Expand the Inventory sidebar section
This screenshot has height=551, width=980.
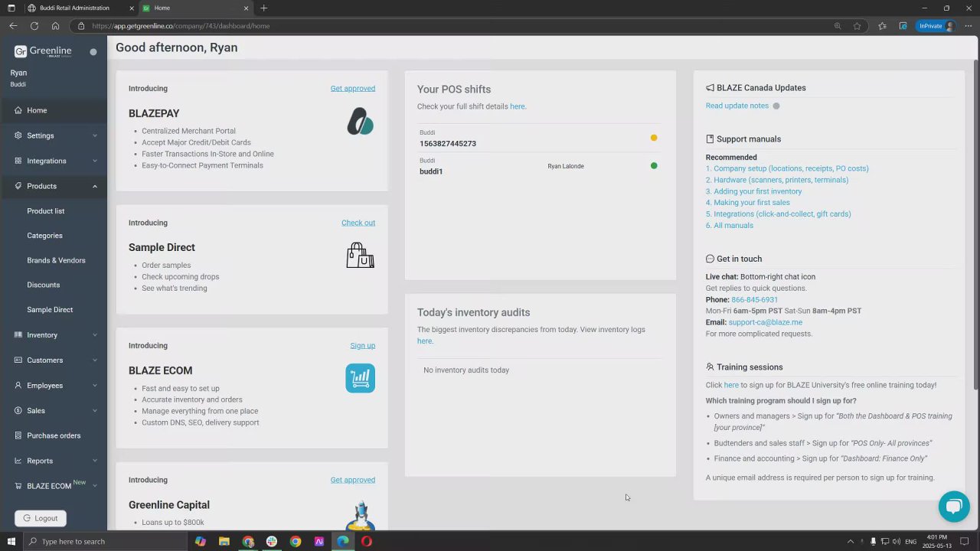54,335
